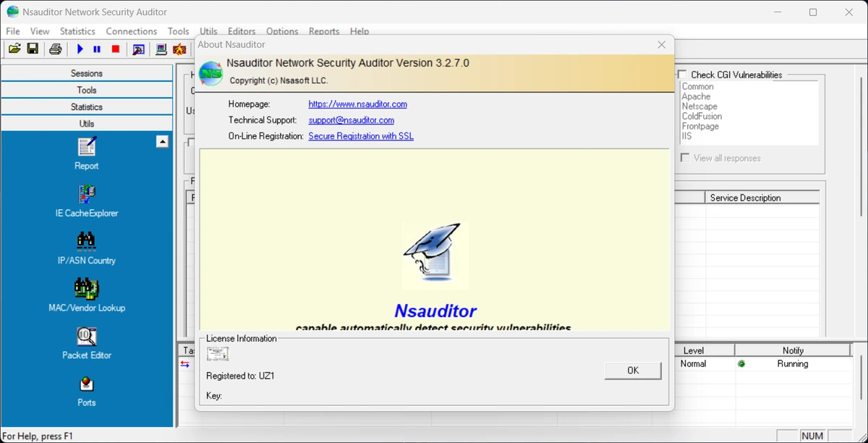Image resolution: width=868 pixels, height=443 pixels.
Task: Click the Level column header
Action: tap(693, 350)
